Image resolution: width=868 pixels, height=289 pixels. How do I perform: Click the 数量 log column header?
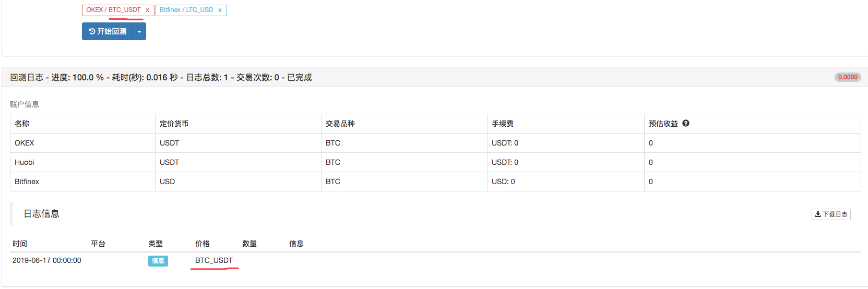(249, 244)
